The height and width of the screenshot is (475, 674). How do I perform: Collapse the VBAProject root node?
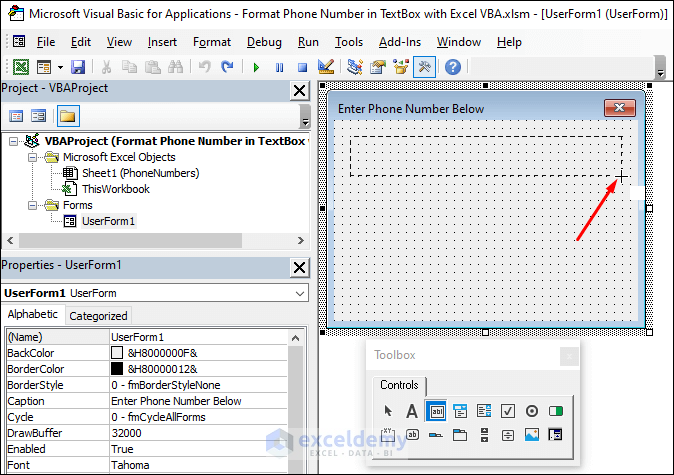(13, 141)
